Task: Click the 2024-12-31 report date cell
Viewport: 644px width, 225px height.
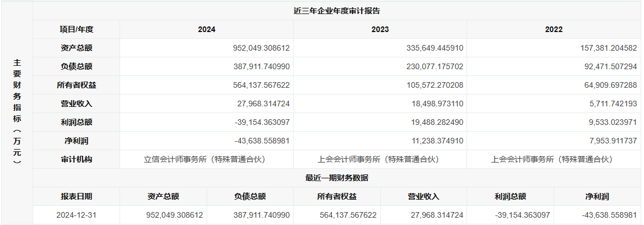Action: click(x=76, y=215)
